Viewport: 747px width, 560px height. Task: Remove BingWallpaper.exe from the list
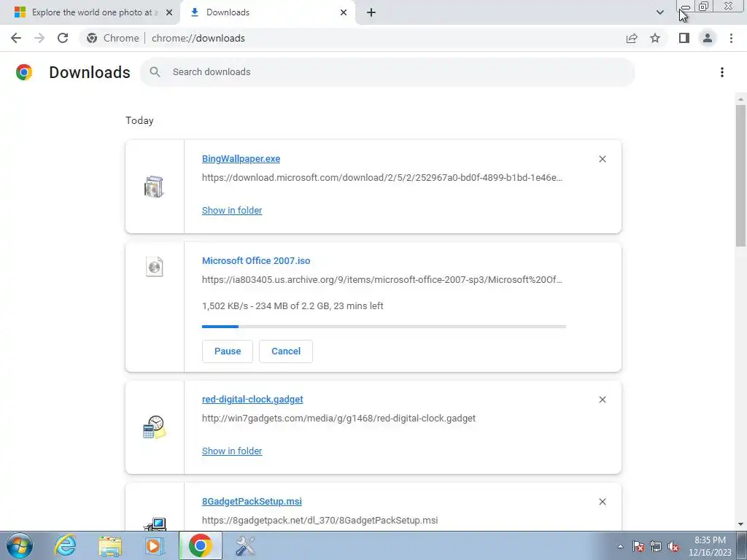tap(602, 159)
